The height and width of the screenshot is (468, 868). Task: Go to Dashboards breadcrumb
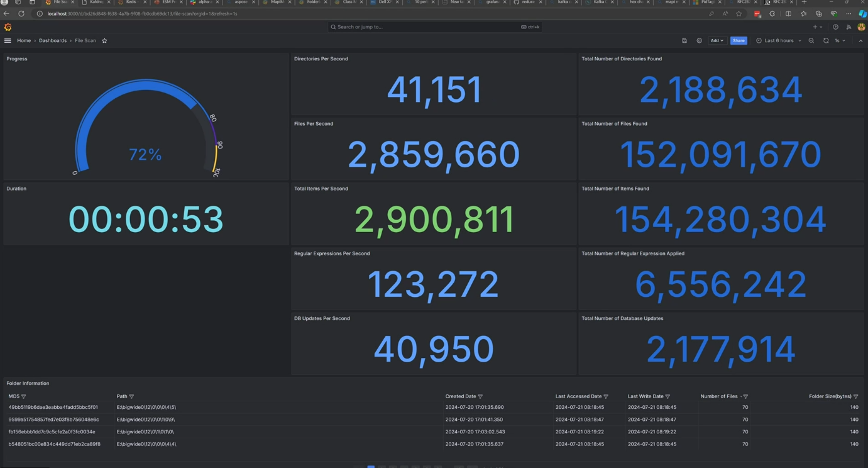[x=53, y=41]
